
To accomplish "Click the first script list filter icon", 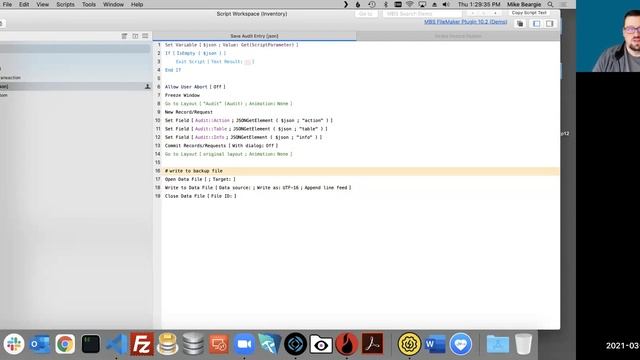I will coord(124,36).
